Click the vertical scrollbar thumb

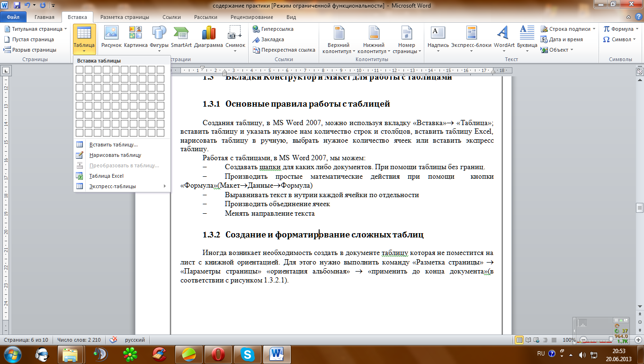coord(639,208)
